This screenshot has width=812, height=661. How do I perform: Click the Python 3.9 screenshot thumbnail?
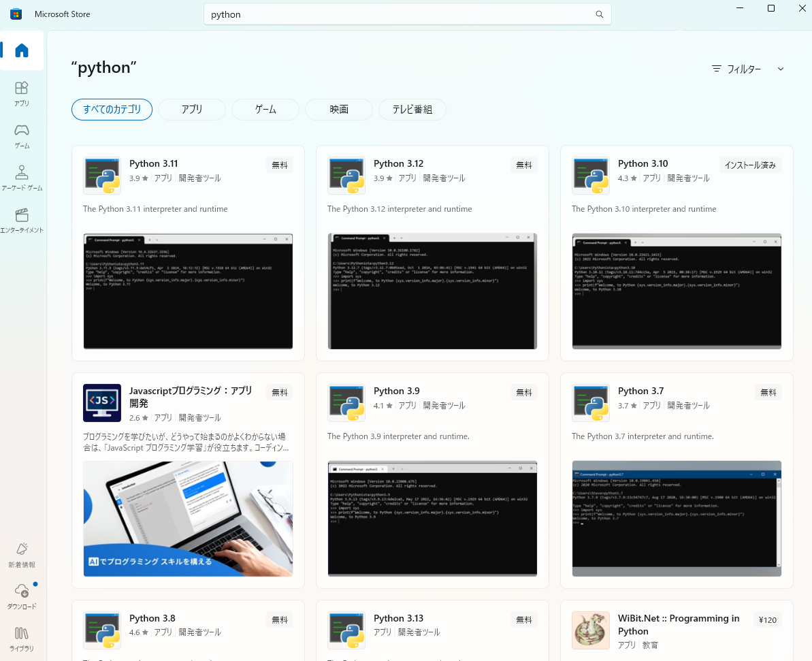coord(432,519)
